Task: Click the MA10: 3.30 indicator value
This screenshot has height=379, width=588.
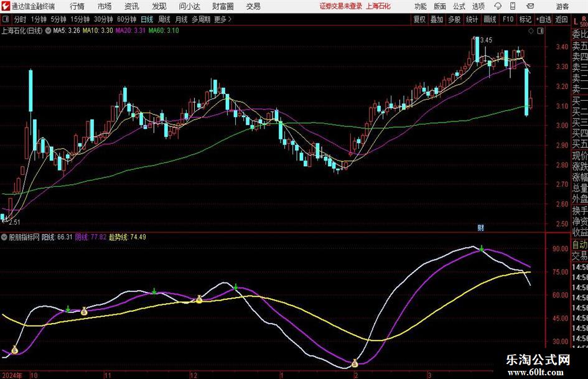Action: [98, 30]
